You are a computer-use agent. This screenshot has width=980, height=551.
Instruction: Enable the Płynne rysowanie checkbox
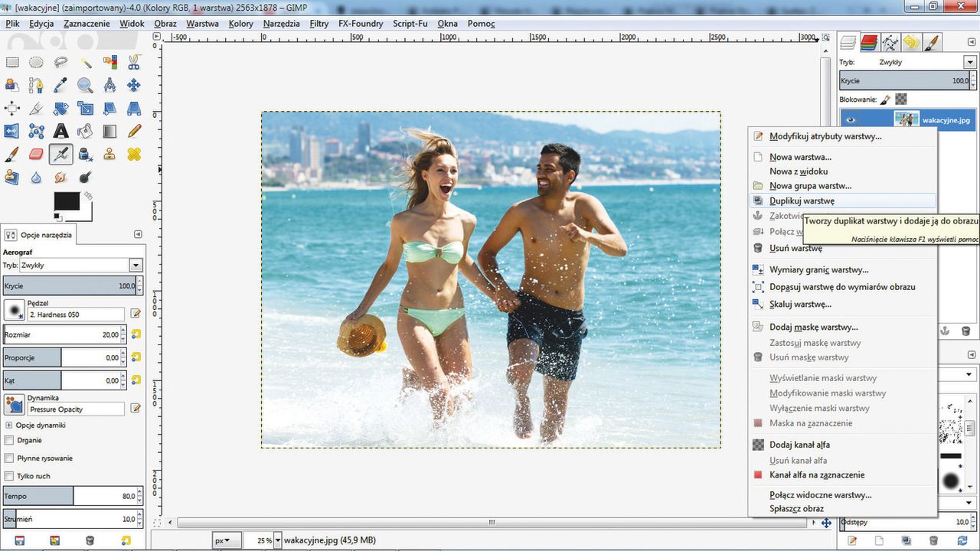coord(9,458)
